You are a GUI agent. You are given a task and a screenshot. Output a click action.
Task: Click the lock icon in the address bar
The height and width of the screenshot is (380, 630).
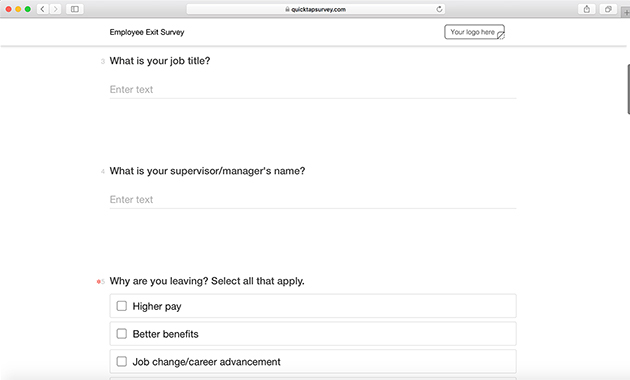(287, 9)
